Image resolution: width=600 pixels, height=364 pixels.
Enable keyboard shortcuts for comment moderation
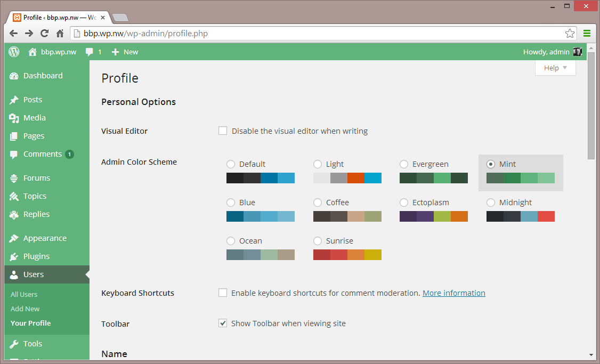tap(223, 293)
